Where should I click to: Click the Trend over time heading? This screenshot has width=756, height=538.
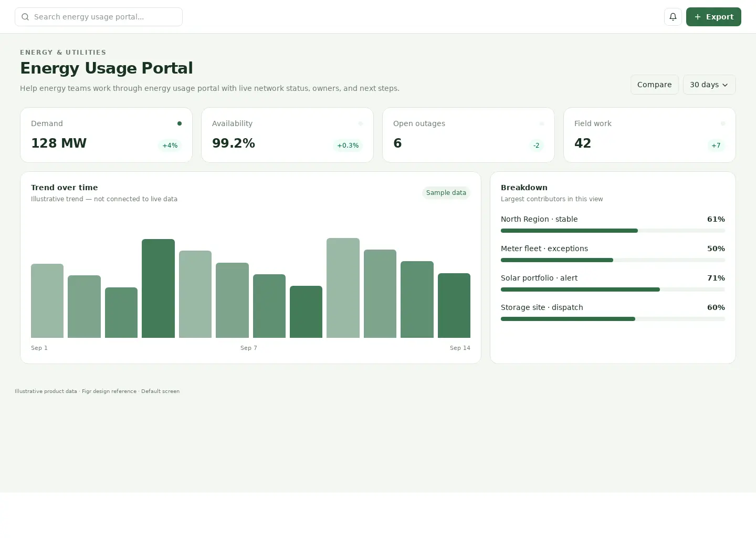click(x=65, y=188)
